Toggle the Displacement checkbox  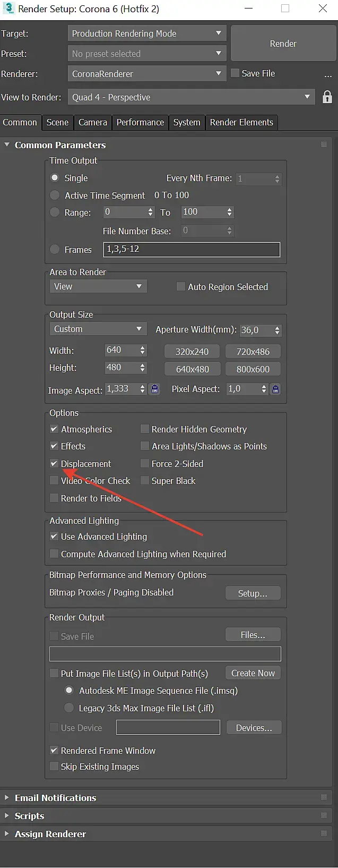[x=54, y=463]
